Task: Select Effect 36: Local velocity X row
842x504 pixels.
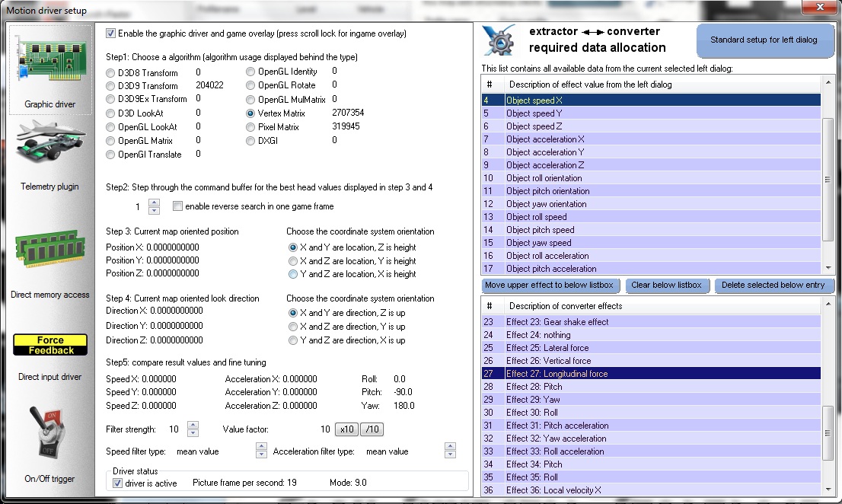Action: tap(652, 490)
